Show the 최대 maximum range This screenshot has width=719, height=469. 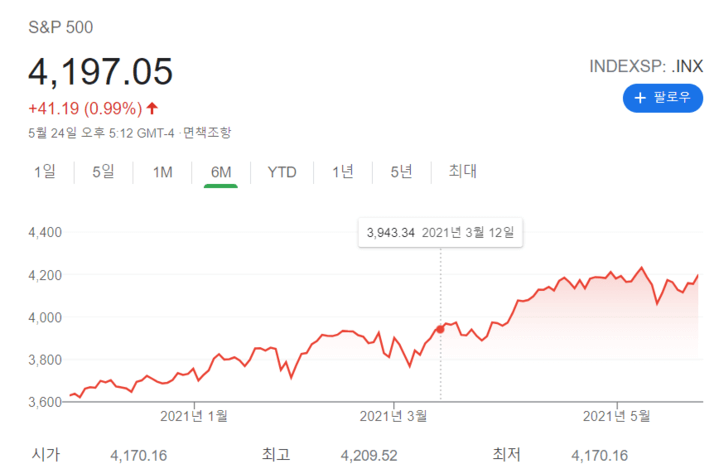pyautogui.click(x=462, y=171)
